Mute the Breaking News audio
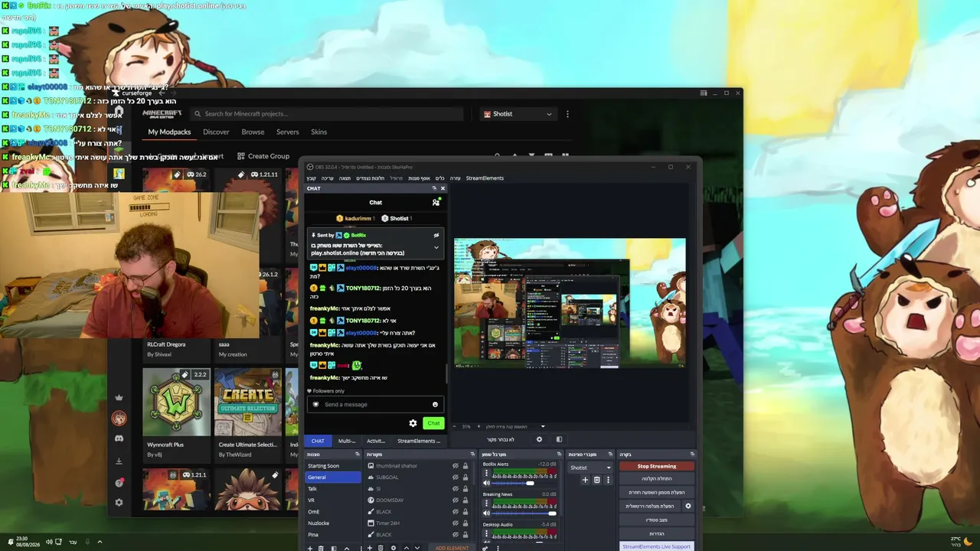The height and width of the screenshot is (551, 980). coord(486,514)
